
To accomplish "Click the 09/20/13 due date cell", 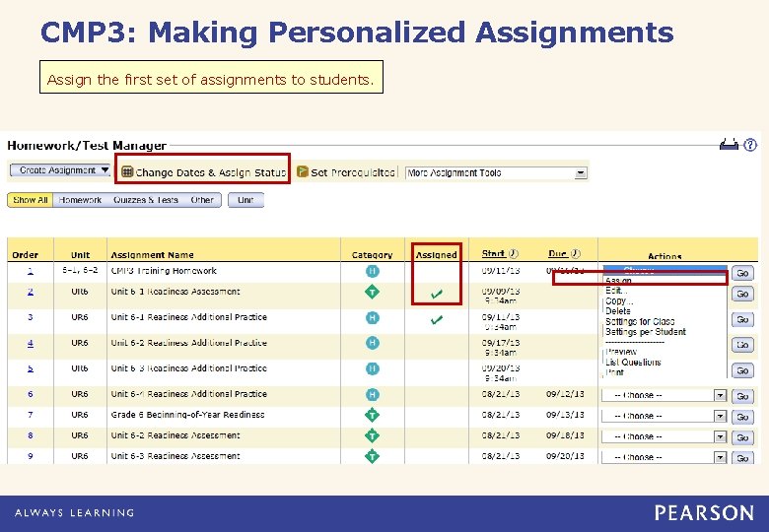I will pyautogui.click(x=565, y=455).
